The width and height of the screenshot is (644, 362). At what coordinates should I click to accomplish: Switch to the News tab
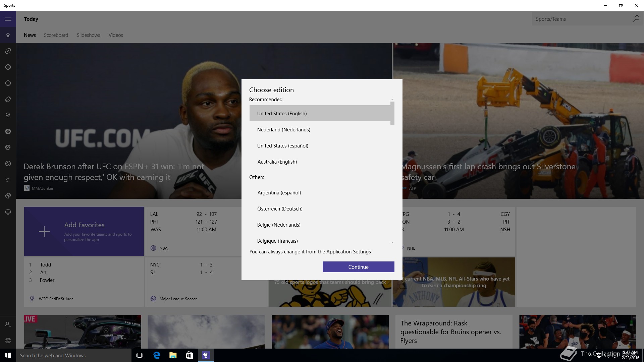(30, 35)
